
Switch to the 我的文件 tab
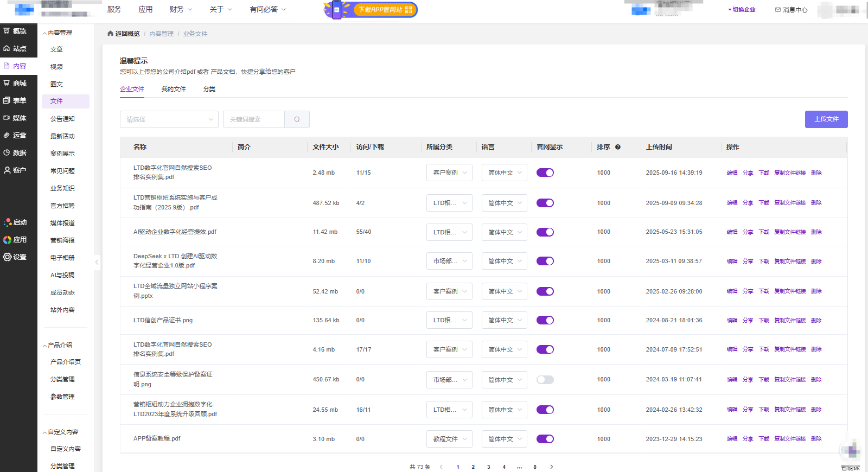[173, 90]
